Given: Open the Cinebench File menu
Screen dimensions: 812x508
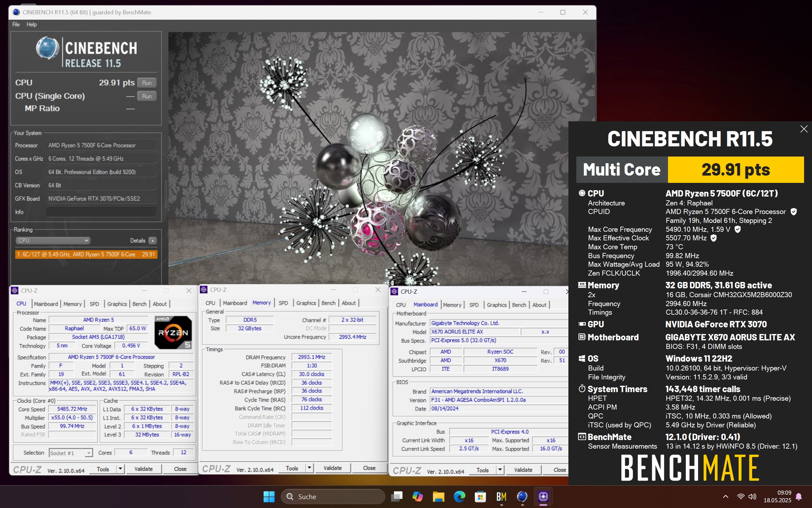Looking at the screenshot, I should pyautogui.click(x=16, y=24).
